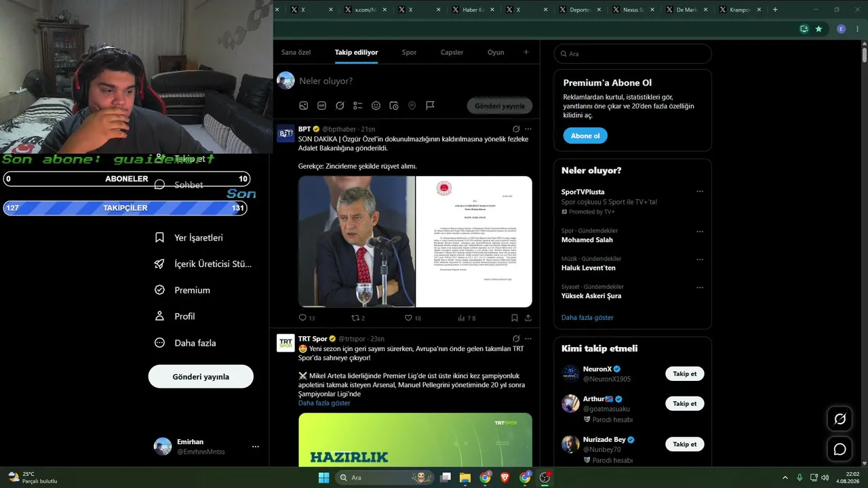868x488 pixels.
Task: Open the document image in the BPT post
Action: click(x=474, y=242)
